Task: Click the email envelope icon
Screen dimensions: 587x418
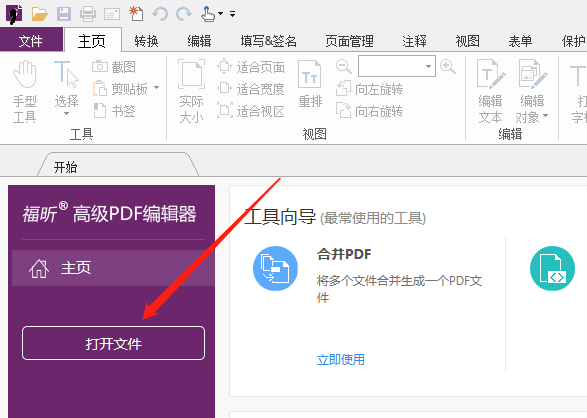Action: (x=112, y=15)
